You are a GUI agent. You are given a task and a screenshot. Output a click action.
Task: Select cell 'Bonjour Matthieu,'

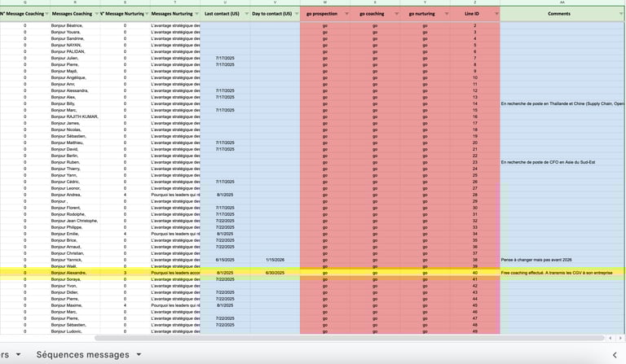click(75, 143)
